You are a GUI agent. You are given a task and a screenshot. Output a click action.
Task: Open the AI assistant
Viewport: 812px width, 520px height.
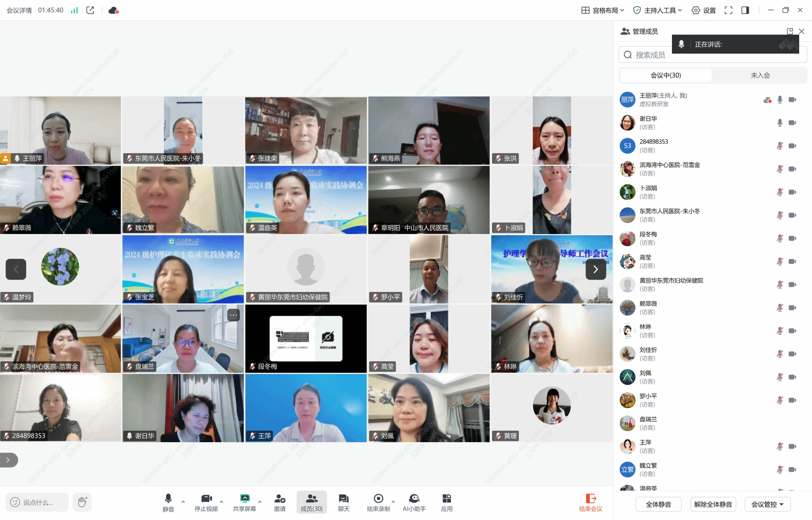(414, 499)
